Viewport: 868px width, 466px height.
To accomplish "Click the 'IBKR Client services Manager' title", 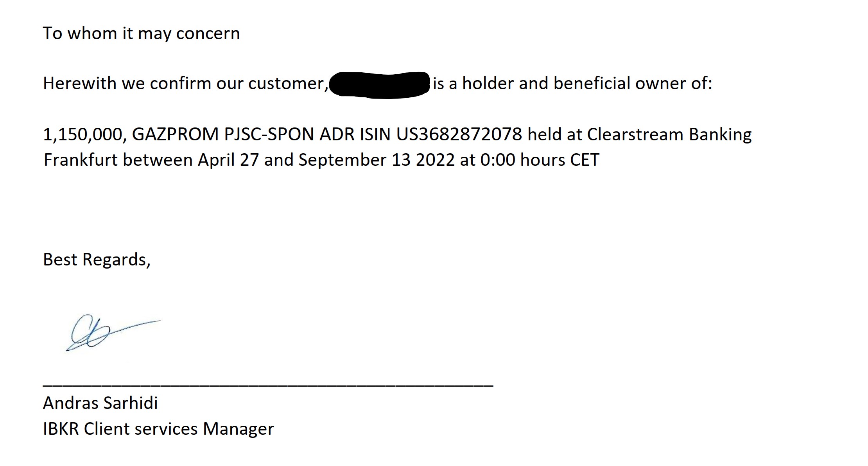I will [158, 429].
